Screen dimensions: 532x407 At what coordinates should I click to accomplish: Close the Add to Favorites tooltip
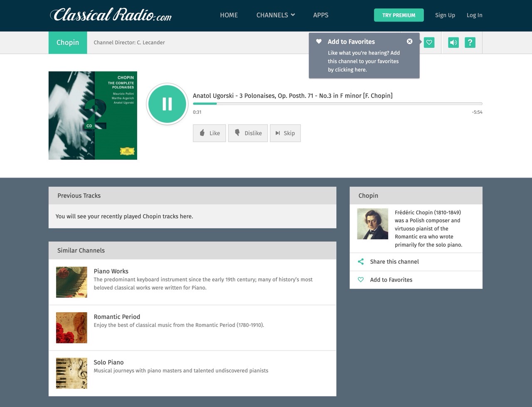(409, 41)
